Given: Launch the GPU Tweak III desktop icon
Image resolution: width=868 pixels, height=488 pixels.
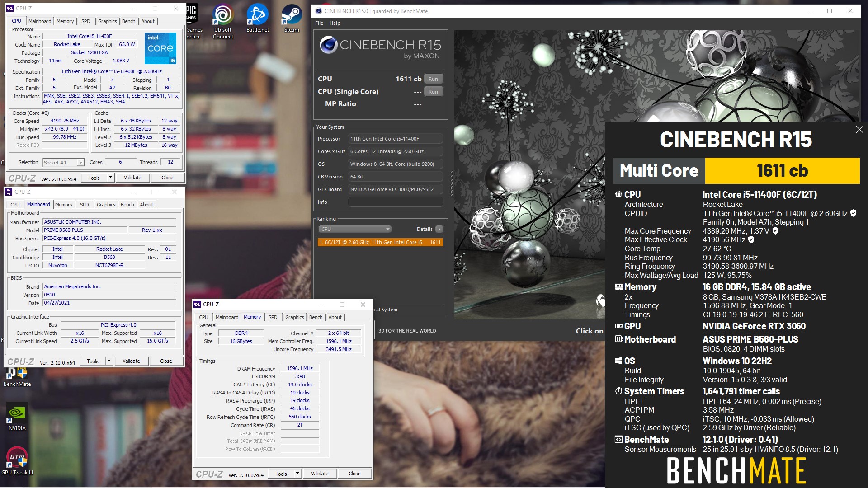Looking at the screenshot, I should coord(17,460).
